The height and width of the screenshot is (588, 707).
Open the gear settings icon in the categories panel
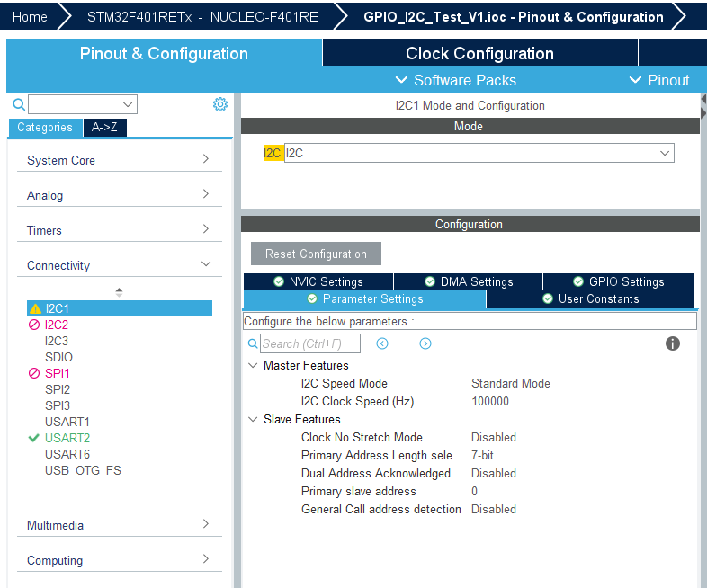[x=220, y=104]
